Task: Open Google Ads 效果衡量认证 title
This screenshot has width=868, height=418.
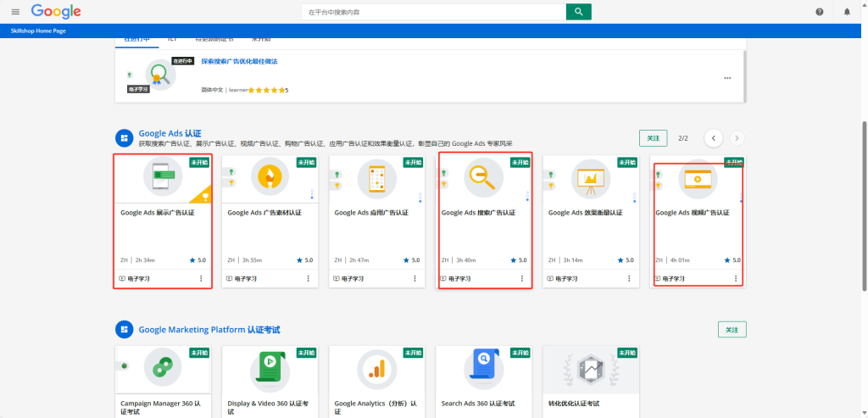Action: click(x=585, y=213)
